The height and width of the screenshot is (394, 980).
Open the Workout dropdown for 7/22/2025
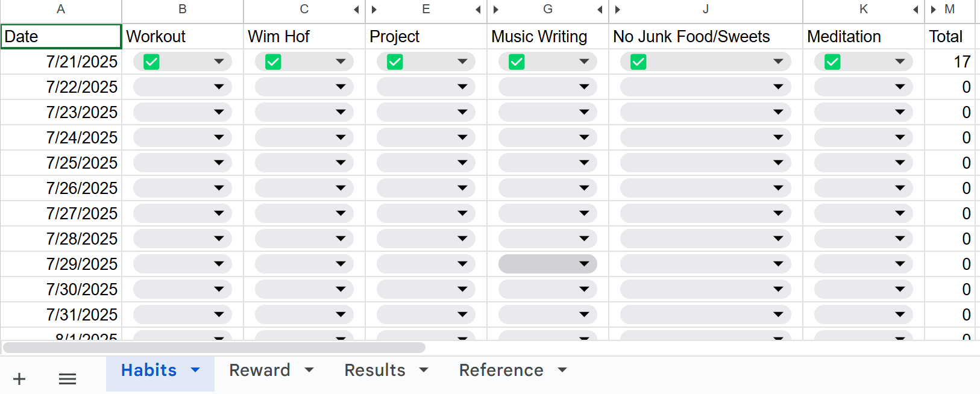coord(183,87)
